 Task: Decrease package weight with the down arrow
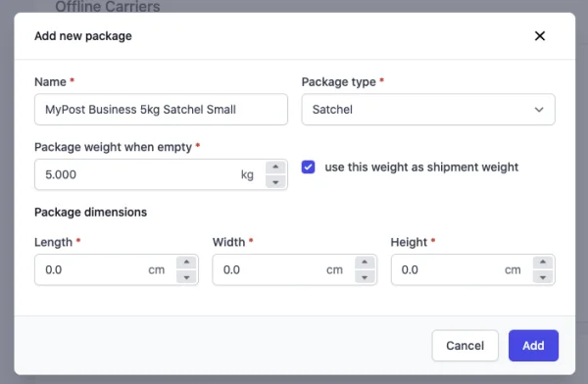pyautogui.click(x=275, y=182)
